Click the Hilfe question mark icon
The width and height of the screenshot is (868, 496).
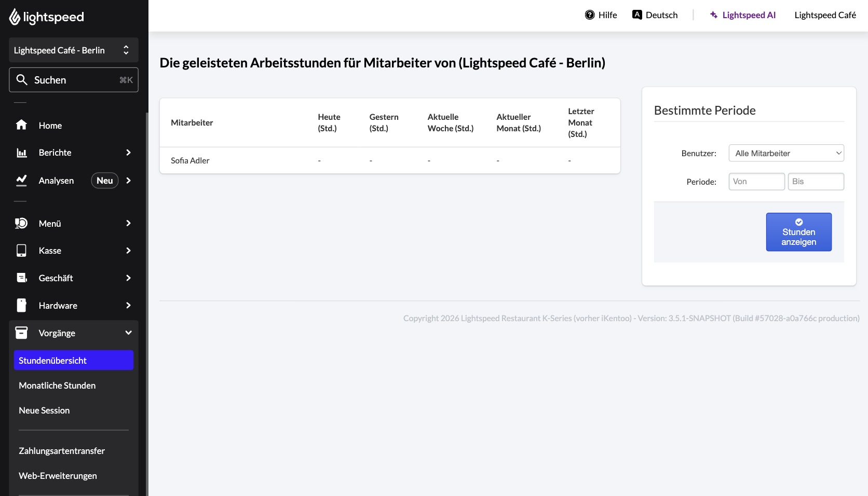pyautogui.click(x=590, y=15)
